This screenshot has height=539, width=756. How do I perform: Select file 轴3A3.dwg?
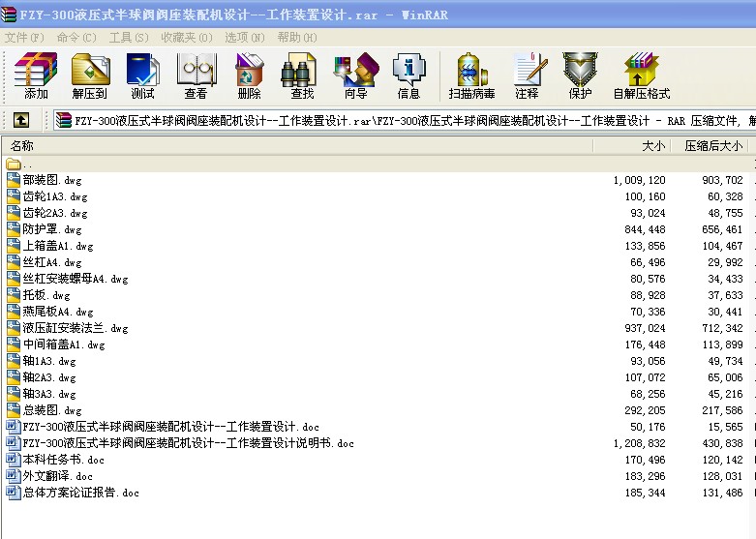coord(49,394)
